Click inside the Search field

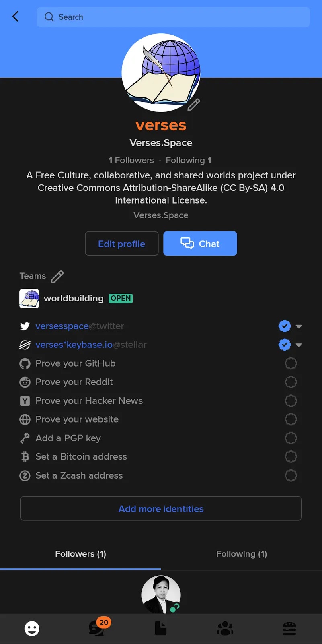[173, 17]
